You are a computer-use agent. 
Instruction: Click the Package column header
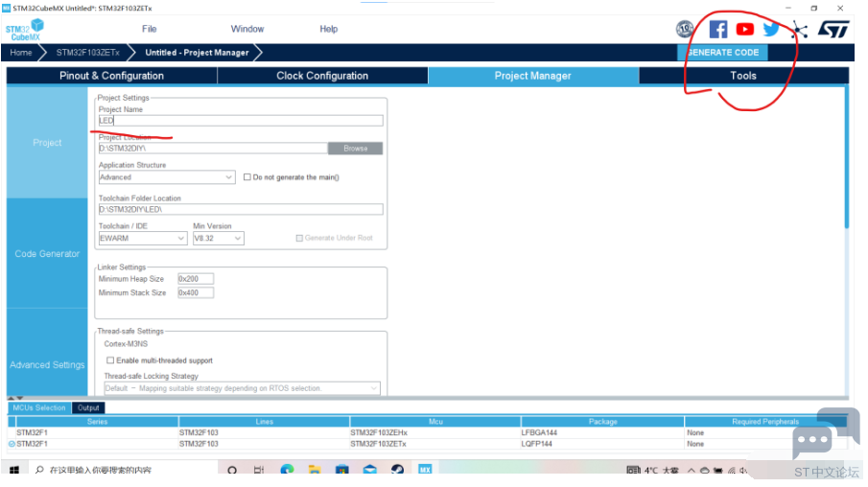pos(603,422)
